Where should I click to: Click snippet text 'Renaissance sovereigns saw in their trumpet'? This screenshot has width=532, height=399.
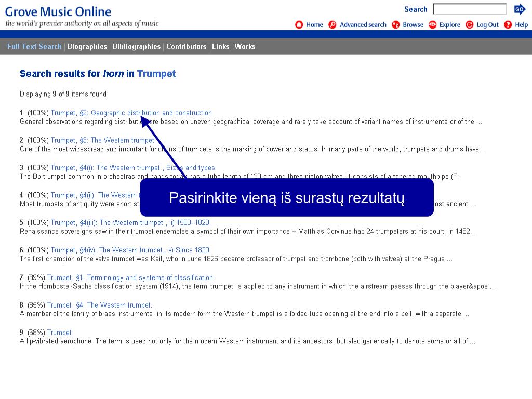coord(249,231)
